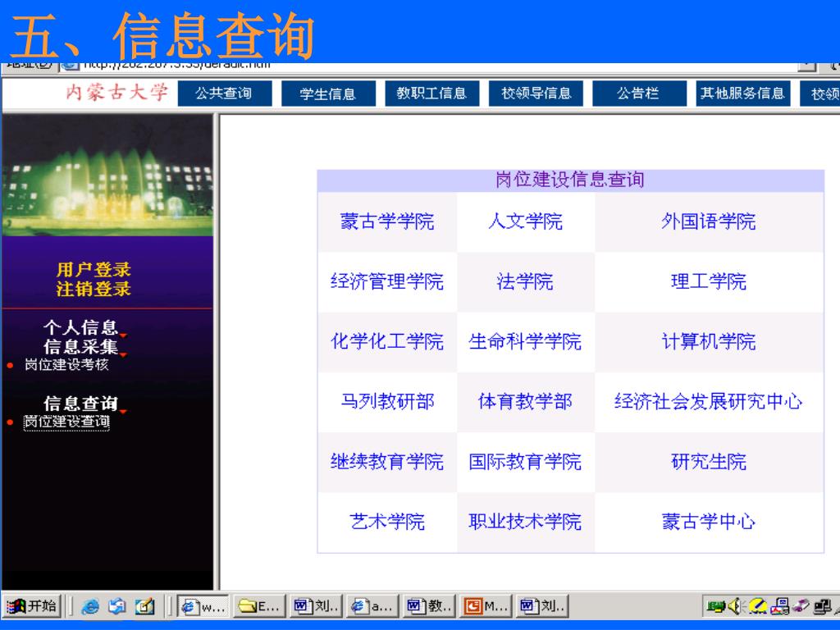Open the 生命科学学院 link
The height and width of the screenshot is (630, 840).
coord(526,341)
